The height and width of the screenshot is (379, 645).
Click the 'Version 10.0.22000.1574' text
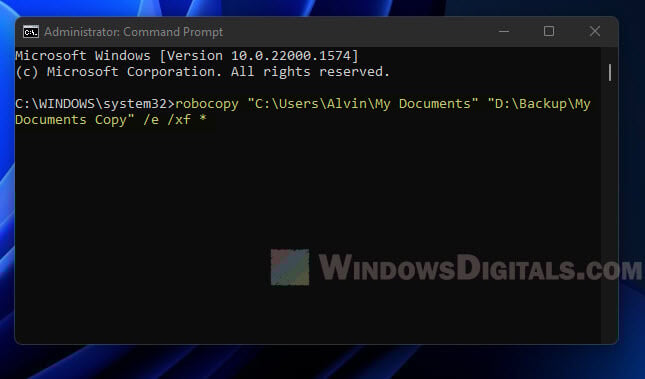click(259, 56)
